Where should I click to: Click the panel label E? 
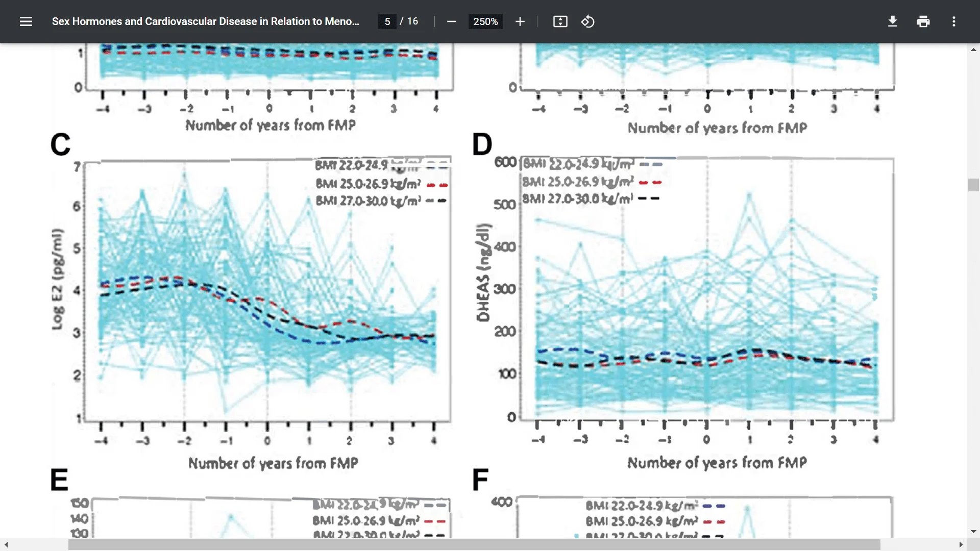[x=59, y=480]
